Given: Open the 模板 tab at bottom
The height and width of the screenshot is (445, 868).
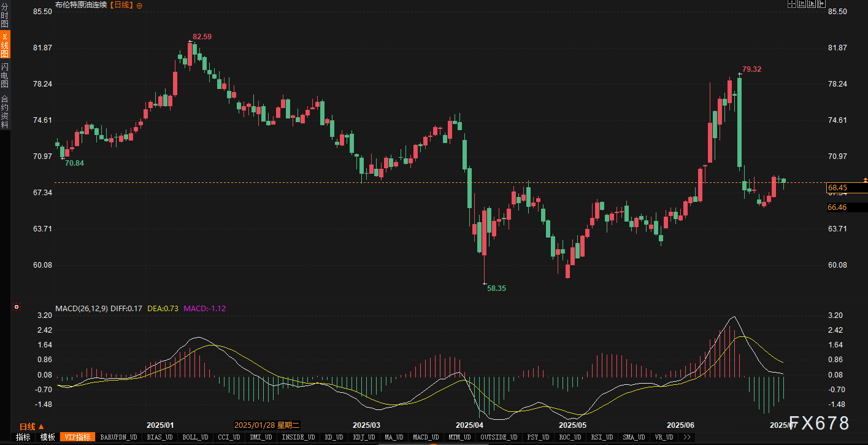Looking at the screenshot, I should point(47,437).
